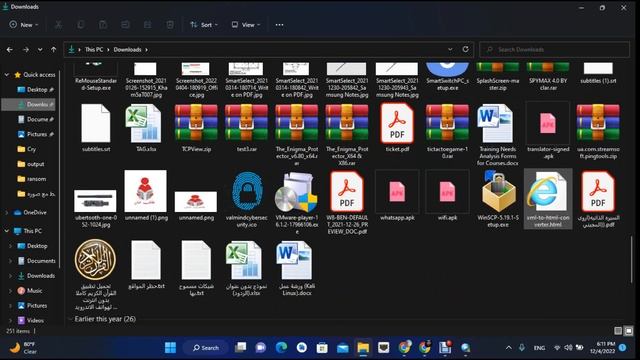Select the translator-signed.apk file
The width and height of the screenshot is (640, 360).
548,131
